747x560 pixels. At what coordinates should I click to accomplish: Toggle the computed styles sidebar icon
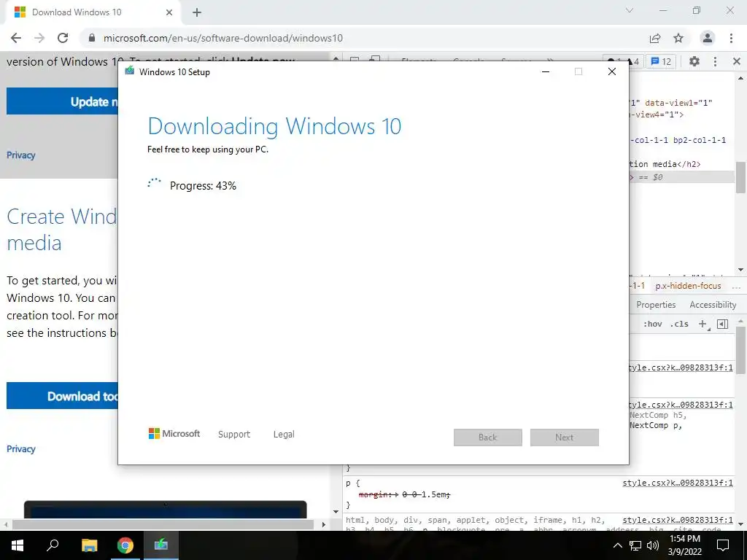point(722,324)
